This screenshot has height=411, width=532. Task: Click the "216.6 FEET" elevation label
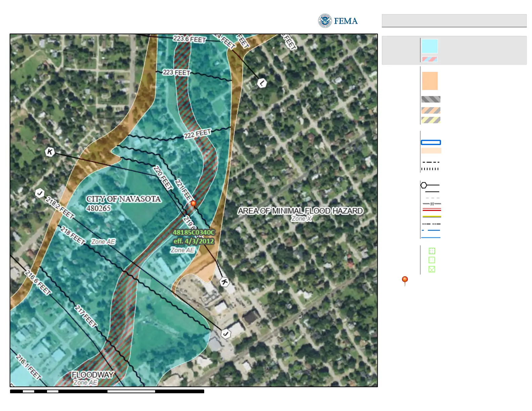click(x=38, y=283)
